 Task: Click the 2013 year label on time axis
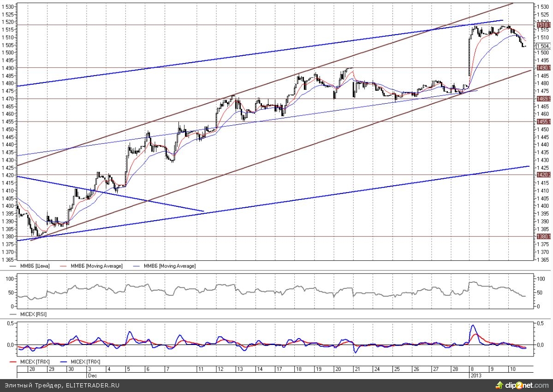click(476, 375)
